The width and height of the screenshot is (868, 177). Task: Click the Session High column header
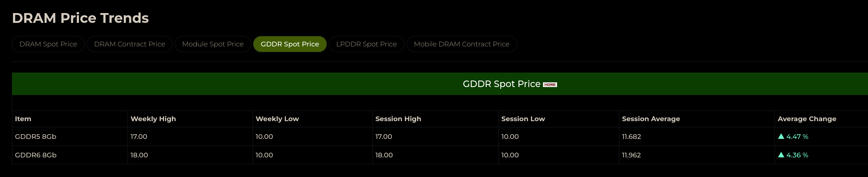(398, 119)
